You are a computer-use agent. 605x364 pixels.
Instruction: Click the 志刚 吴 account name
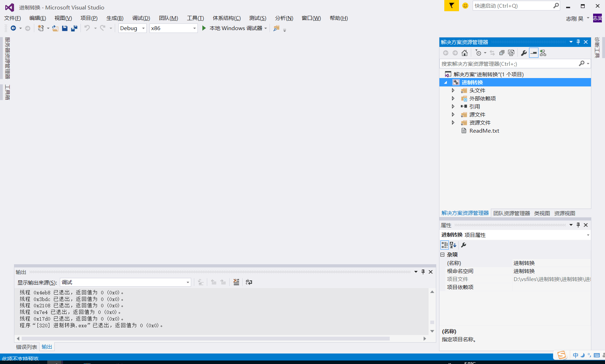click(575, 19)
